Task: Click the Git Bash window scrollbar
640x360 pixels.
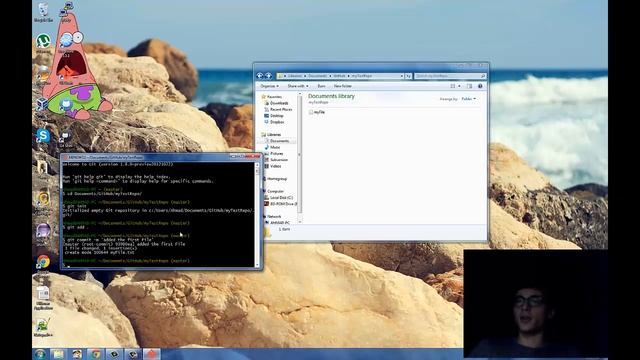Action: [257, 215]
